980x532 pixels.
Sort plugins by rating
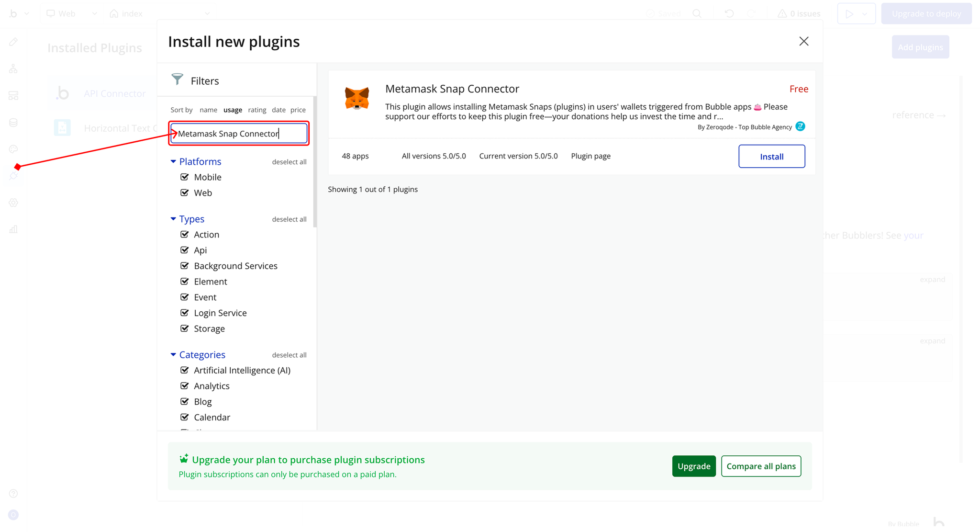[257, 110]
